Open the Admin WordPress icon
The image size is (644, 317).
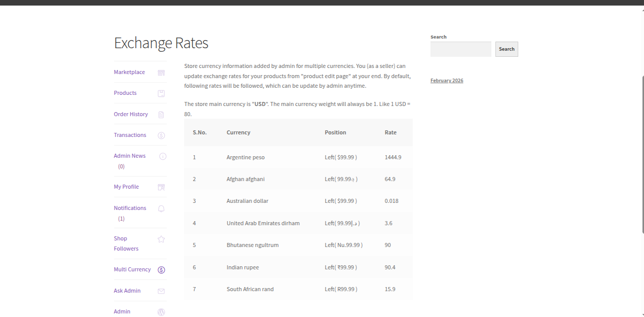tap(161, 312)
